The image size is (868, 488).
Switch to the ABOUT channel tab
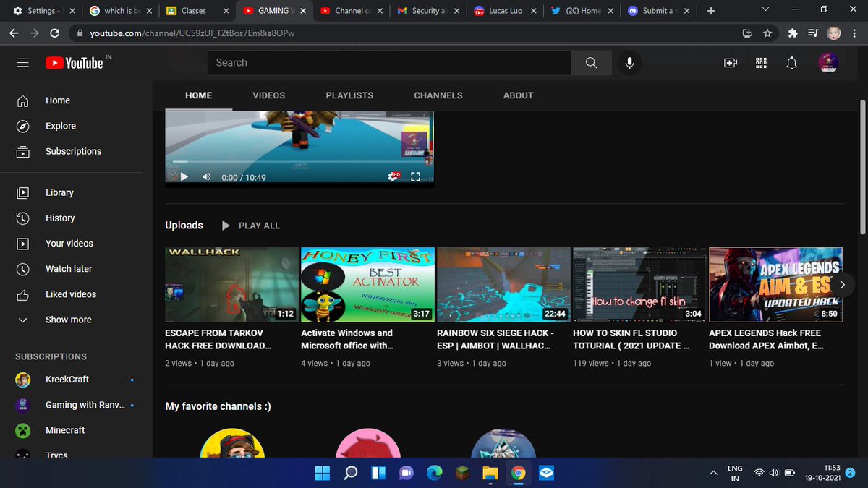(519, 95)
